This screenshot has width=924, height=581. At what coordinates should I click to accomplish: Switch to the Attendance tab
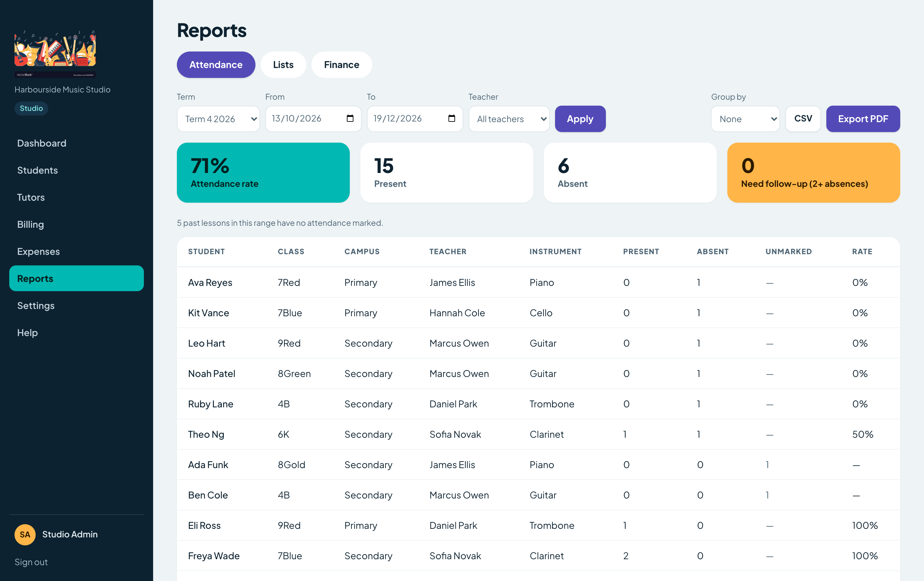(216, 65)
